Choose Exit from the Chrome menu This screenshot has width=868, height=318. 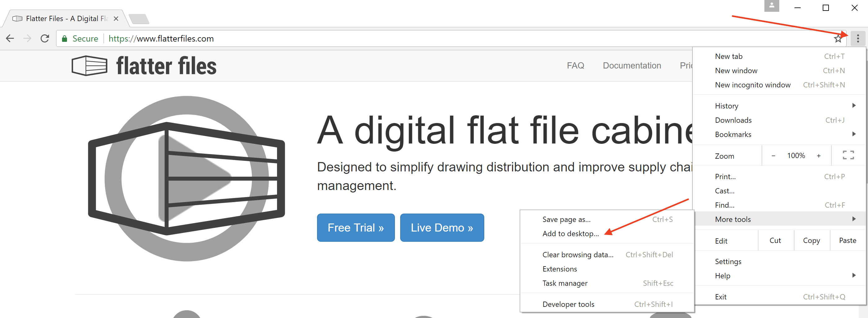(x=779, y=297)
